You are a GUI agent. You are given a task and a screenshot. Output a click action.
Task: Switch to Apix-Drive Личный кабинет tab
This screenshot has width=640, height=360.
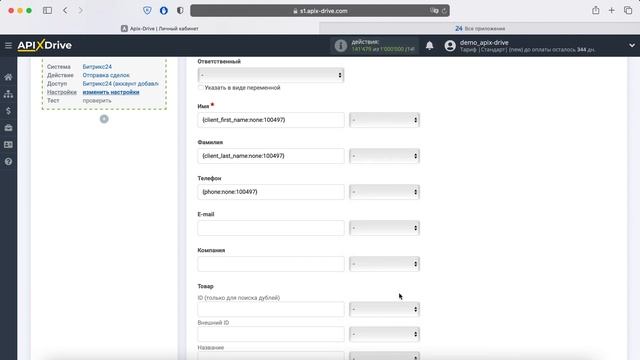(160, 29)
